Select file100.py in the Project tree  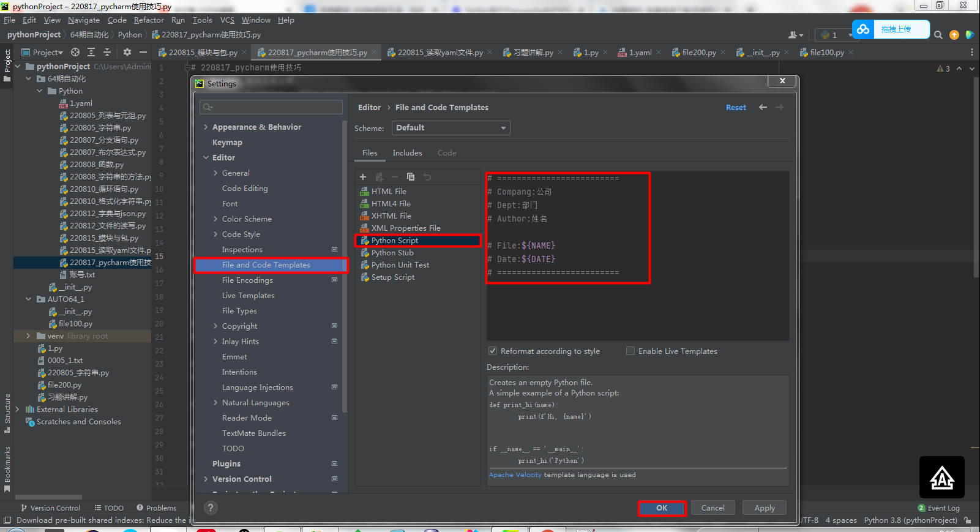coord(75,324)
